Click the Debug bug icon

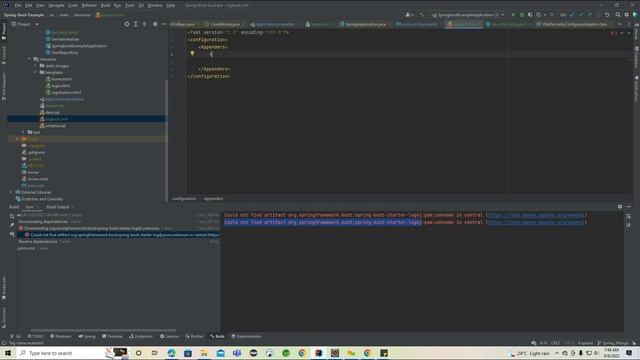[522, 15]
